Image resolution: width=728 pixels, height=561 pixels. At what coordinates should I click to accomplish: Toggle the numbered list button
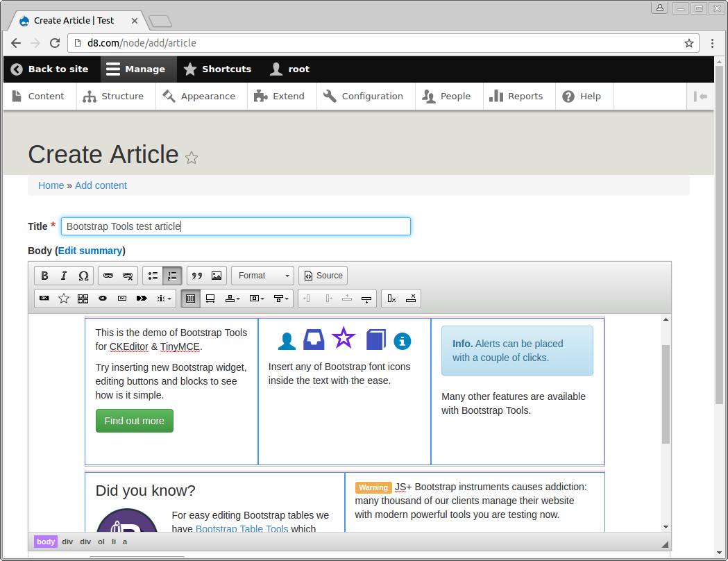(x=172, y=276)
